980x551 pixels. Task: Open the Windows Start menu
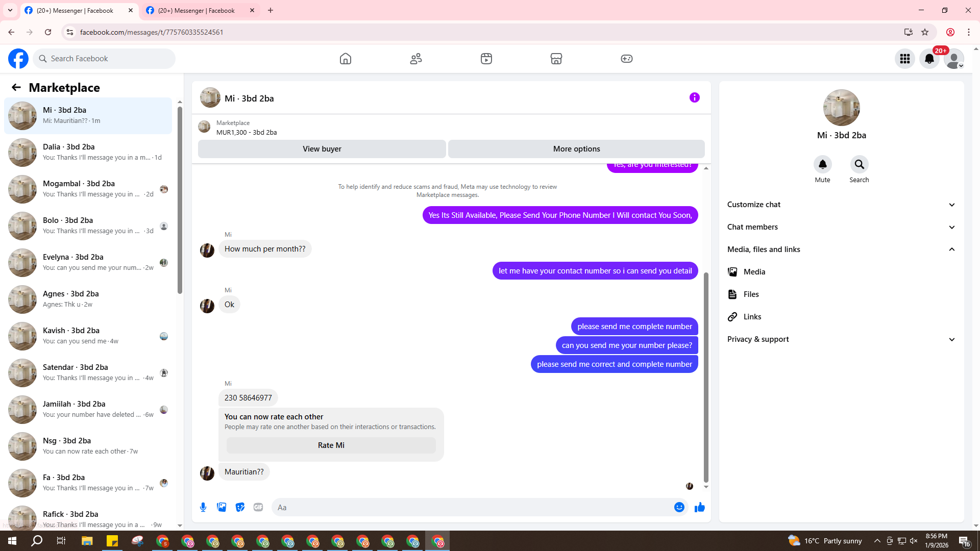coord(12,541)
